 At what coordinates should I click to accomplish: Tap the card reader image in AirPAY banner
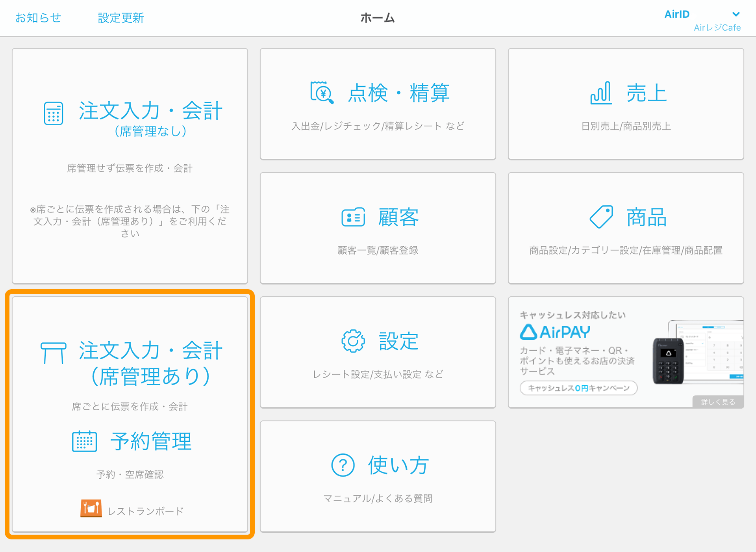click(x=668, y=361)
